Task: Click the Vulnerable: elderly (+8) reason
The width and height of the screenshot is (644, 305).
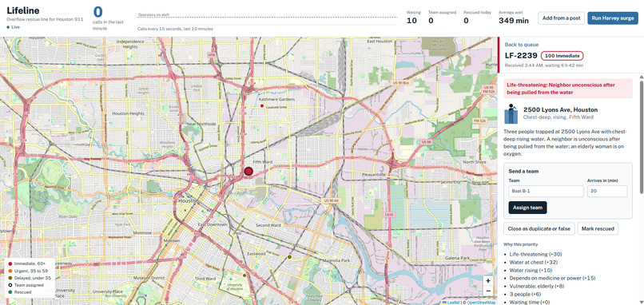Action: 538,286
